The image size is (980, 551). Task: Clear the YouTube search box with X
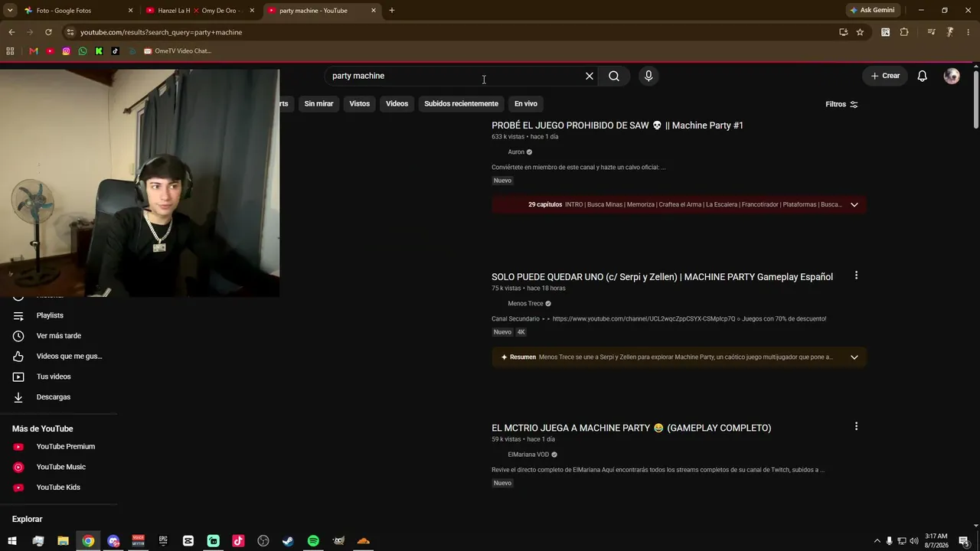[x=590, y=76]
